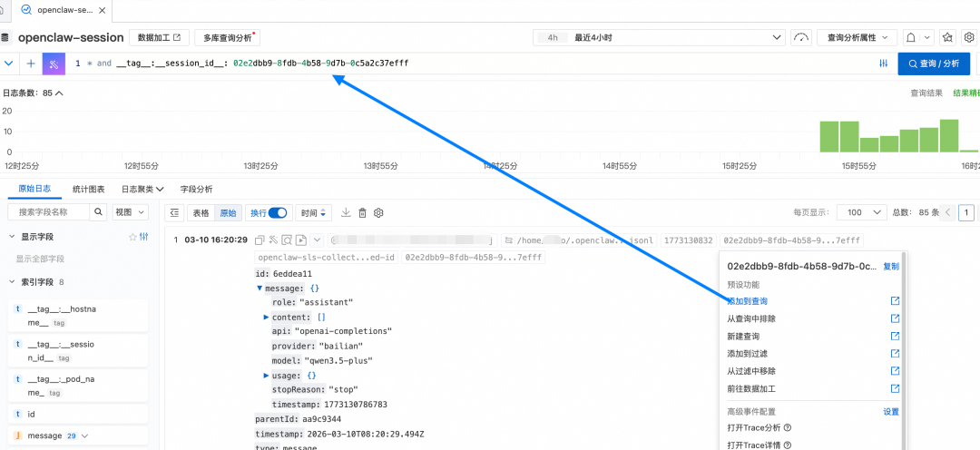This screenshot has width=980, height=450.
Task: Collapse the 显示字段 section
Action: (x=12, y=237)
